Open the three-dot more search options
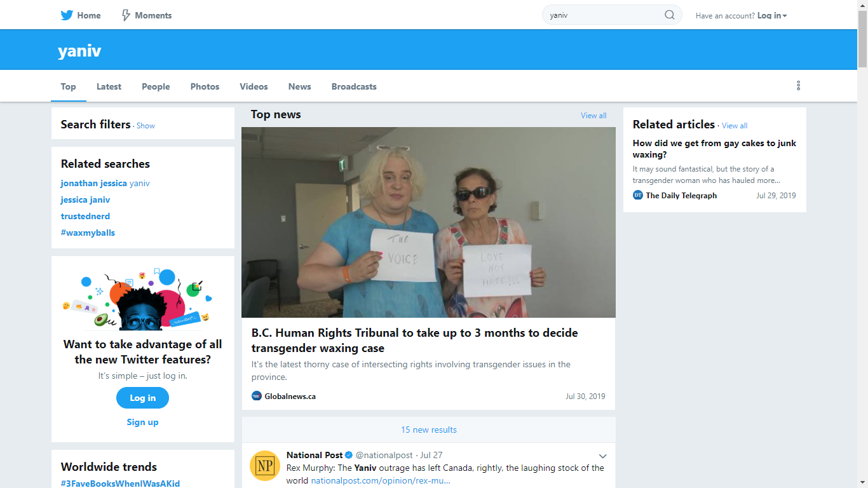 coord(798,86)
